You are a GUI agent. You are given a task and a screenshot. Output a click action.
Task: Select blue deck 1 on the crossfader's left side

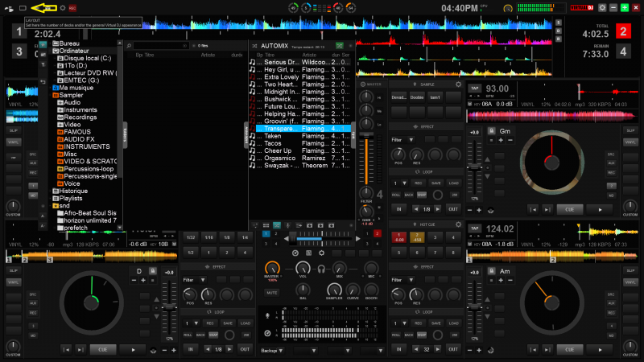click(266, 234)
